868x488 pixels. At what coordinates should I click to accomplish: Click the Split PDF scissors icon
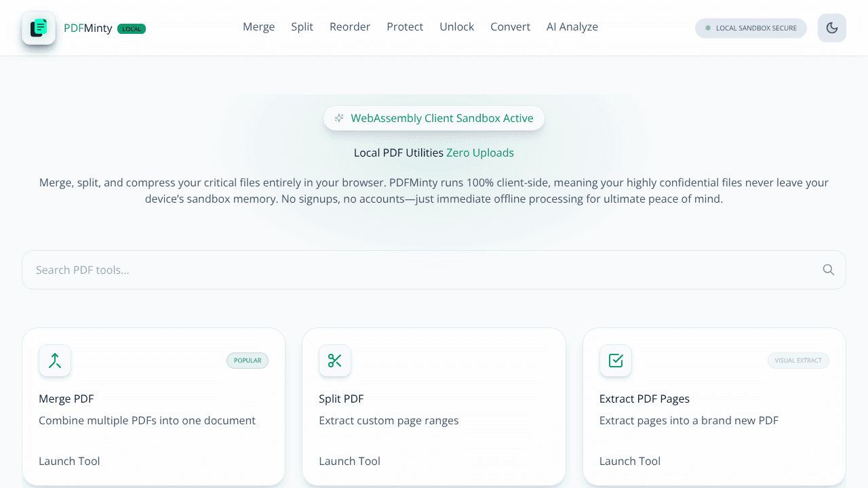[335, 361]
